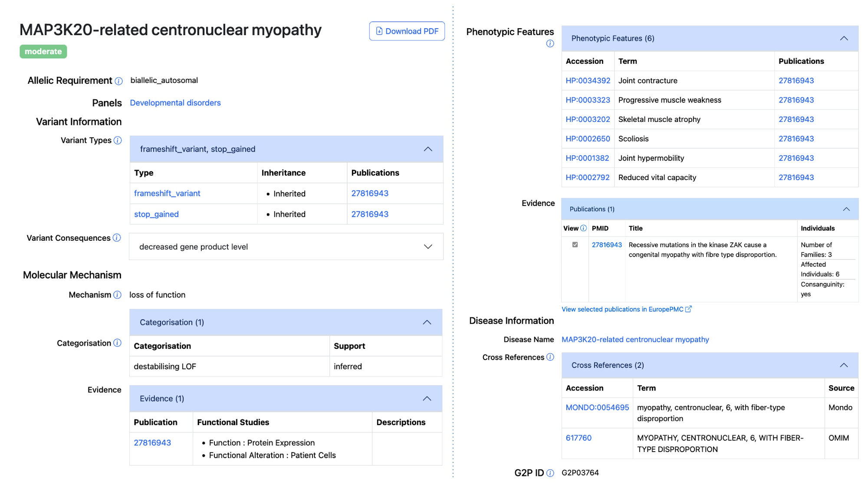This screenshot has height=488, width=868.
Task: Collapse the Categorisation (1) section
Action: 427,322
